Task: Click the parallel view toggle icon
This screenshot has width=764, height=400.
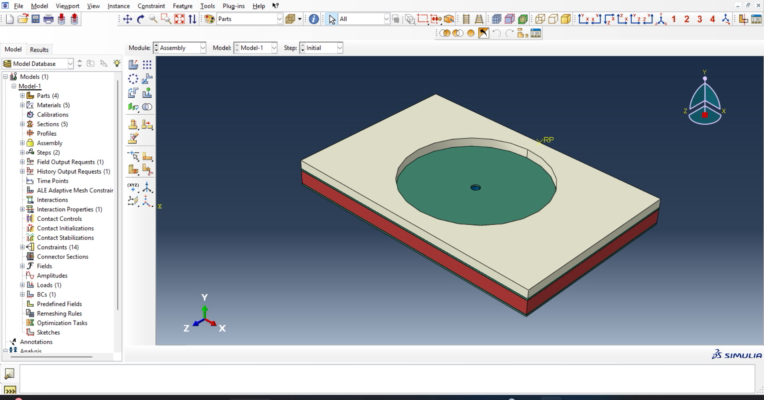Action: coord(466,19)
